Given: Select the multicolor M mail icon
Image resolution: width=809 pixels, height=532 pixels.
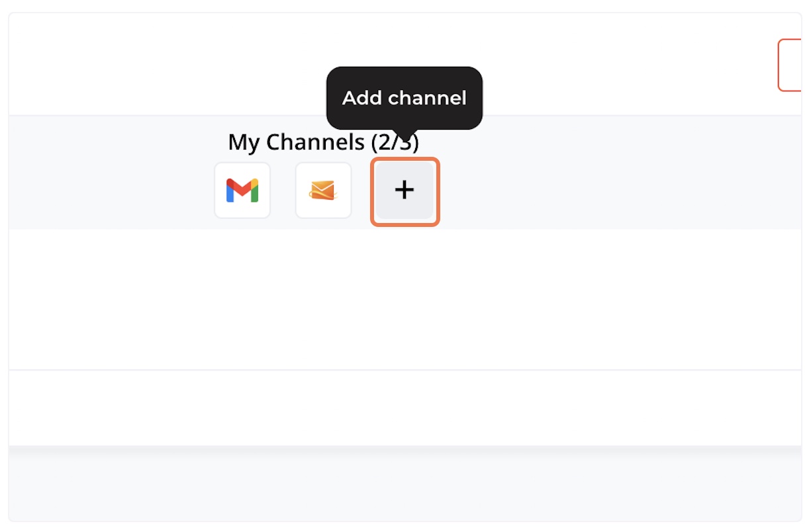Looking at the screenshot, I should [242, 191].
